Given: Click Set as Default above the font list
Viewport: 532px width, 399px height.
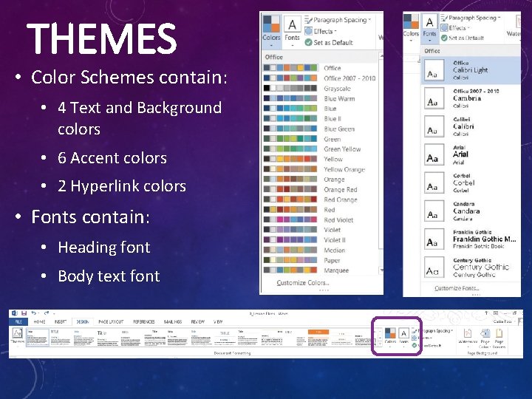Looking at the screenshot, I should pos(463,38).
